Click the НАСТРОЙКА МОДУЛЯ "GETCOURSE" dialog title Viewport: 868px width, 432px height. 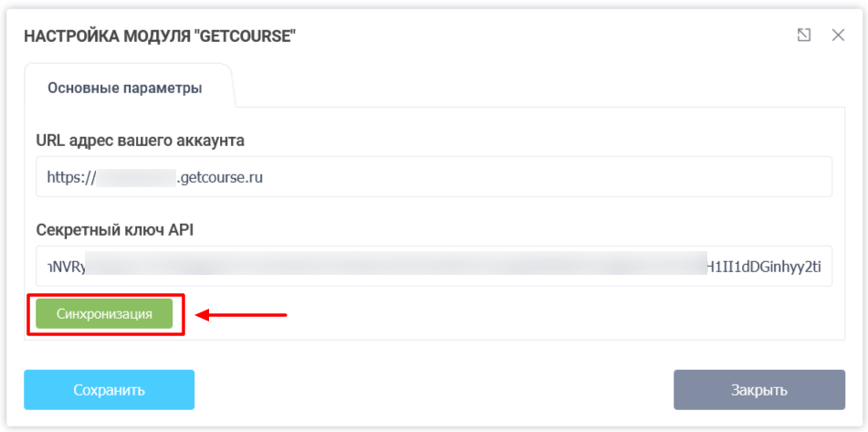tap(160, 36)
